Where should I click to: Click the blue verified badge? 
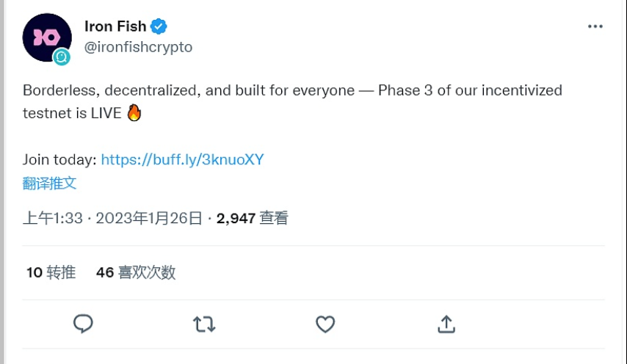(159, 26)
